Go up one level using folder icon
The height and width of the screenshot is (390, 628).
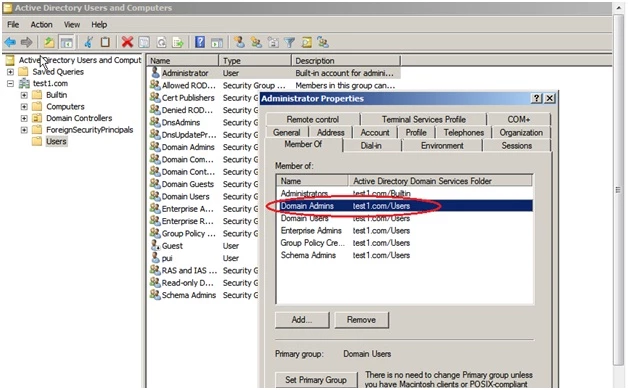tap(49, 42)
